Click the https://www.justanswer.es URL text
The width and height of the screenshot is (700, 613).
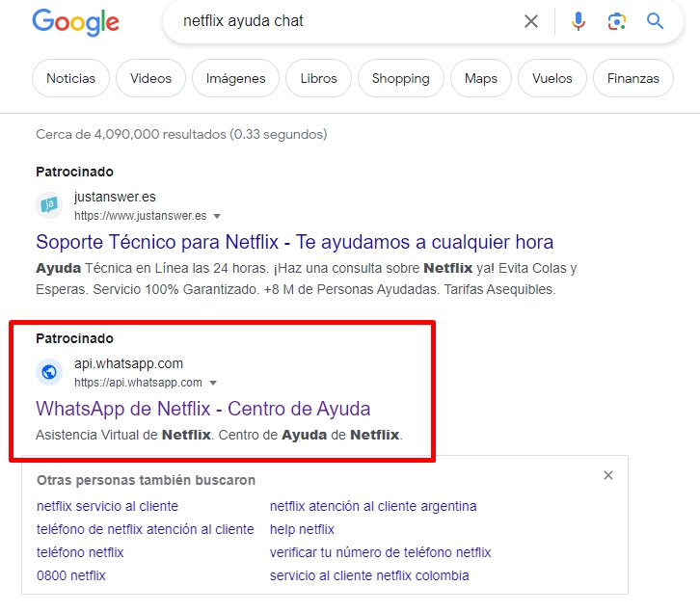pyautogui.click(x=140, y=216)
